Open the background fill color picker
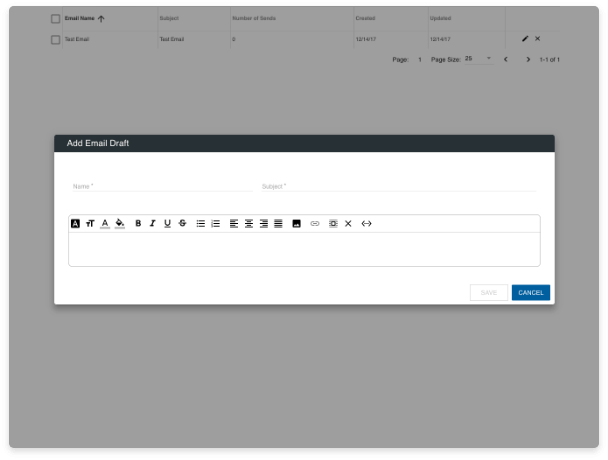608x460 pixels. click(x=120, y=224)
